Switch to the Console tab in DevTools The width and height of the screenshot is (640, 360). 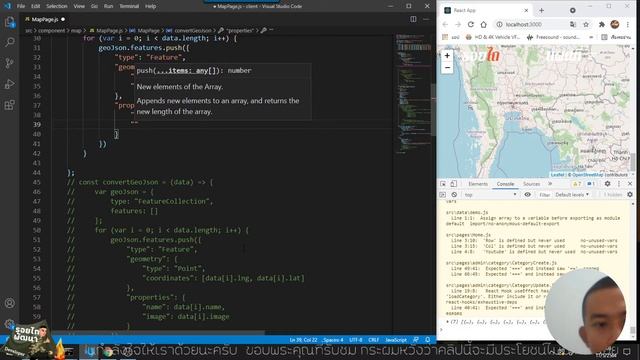pyautogui.click(x=505, y=184)
